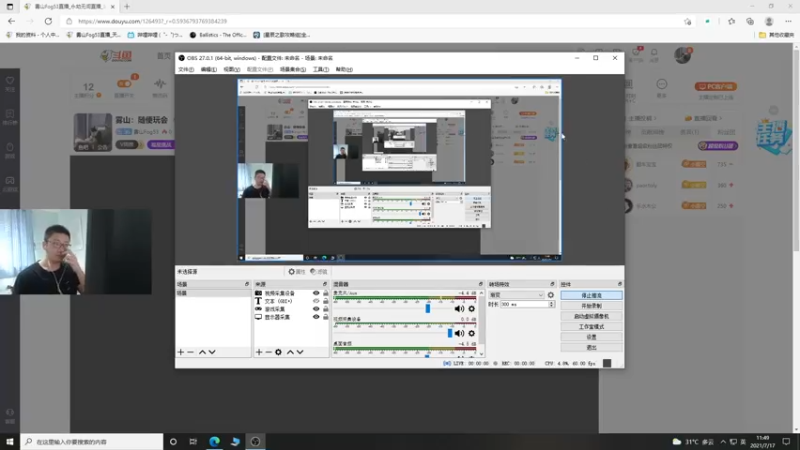The image size is (800, 450).
Task: Undock the scene transitions panel with its float icon
Action: 552,284
